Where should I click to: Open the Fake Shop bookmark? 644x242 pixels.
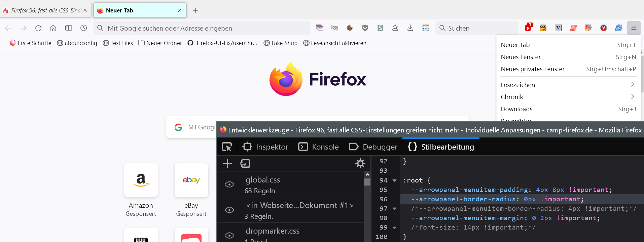coord(281,43)
